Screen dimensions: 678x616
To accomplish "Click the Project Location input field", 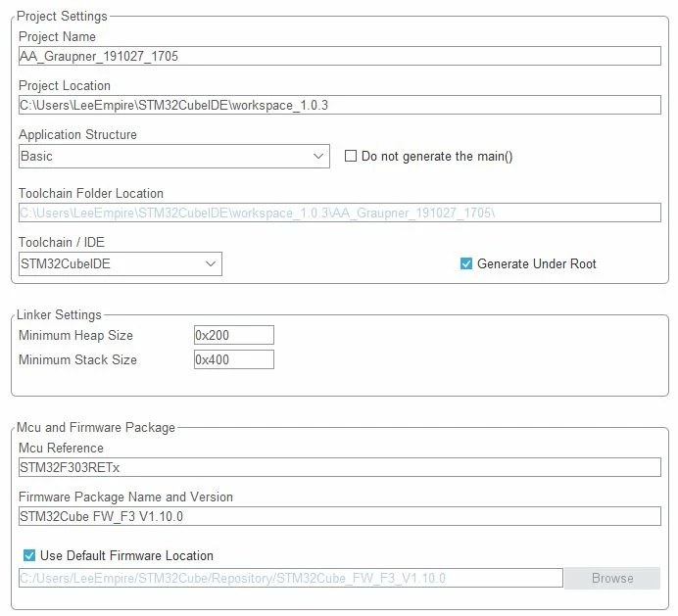I will 339,105.
